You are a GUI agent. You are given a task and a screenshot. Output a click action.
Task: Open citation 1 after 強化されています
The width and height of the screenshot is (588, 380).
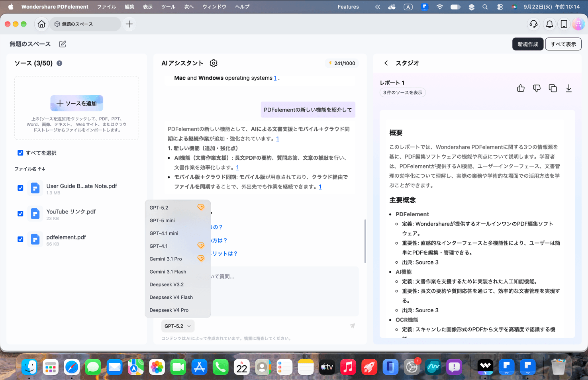pyautogui.click(x=277, y=139)
